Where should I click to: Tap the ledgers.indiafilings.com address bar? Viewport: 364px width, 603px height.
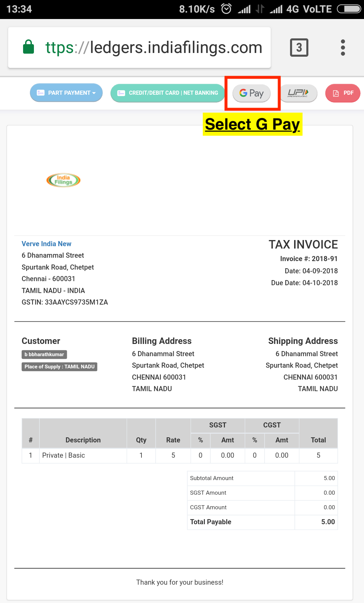(x=153, y=48)
